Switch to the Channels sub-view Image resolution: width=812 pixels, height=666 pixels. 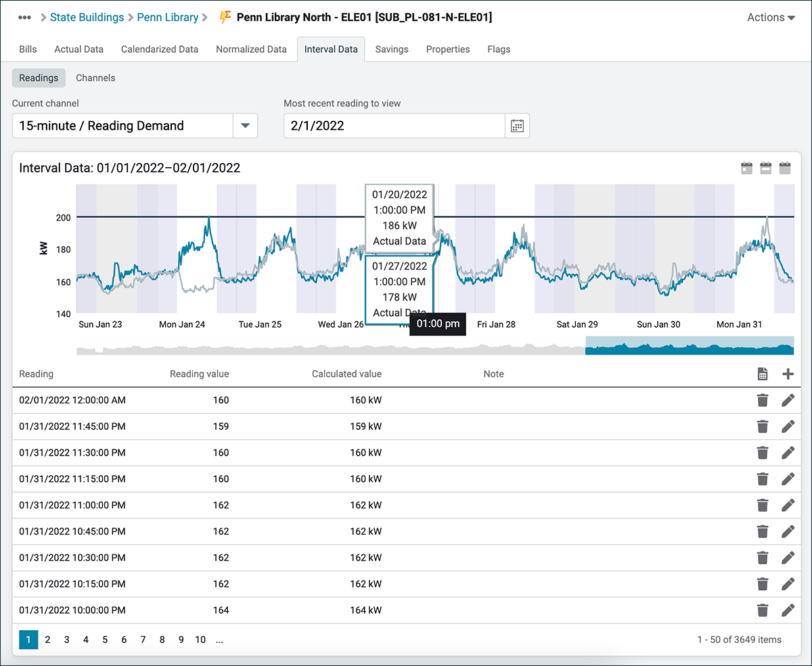[95, 78]
